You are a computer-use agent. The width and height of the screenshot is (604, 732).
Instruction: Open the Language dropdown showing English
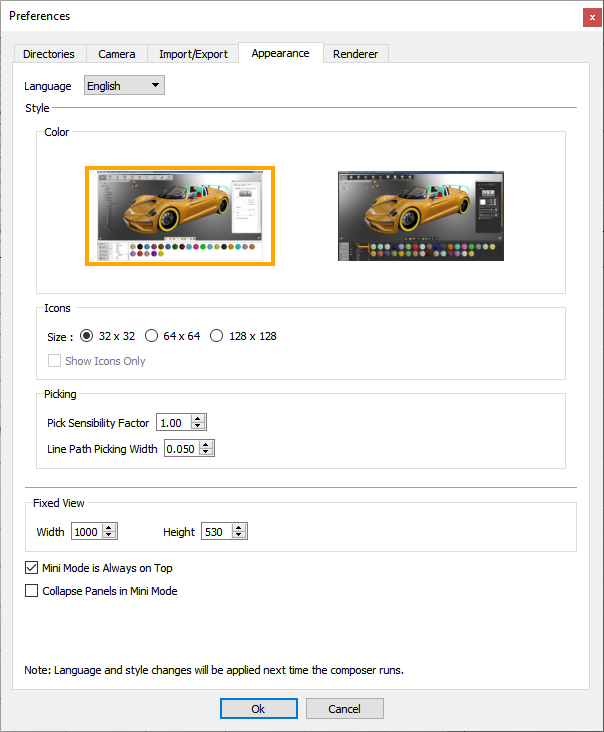[124, 85]
